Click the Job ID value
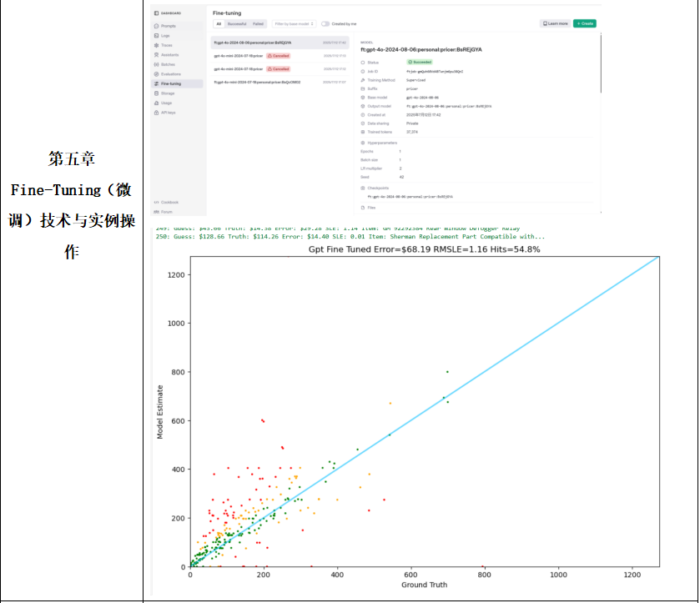 point(435,72)
